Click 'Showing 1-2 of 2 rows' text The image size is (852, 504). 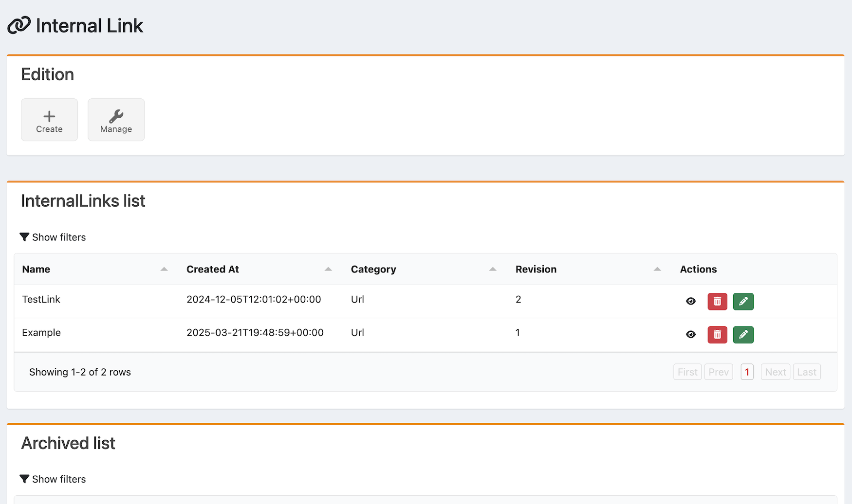coord(80,372)
